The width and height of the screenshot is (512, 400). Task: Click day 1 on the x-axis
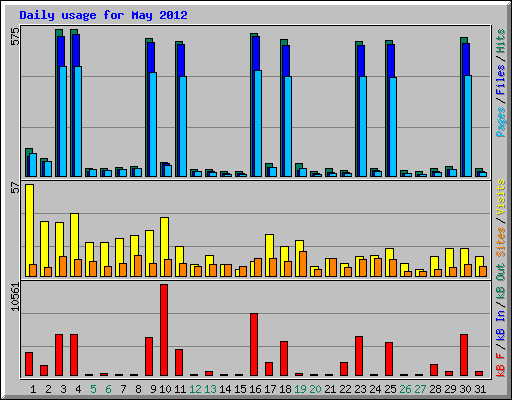pyautogui.click(x=33, y=389)
